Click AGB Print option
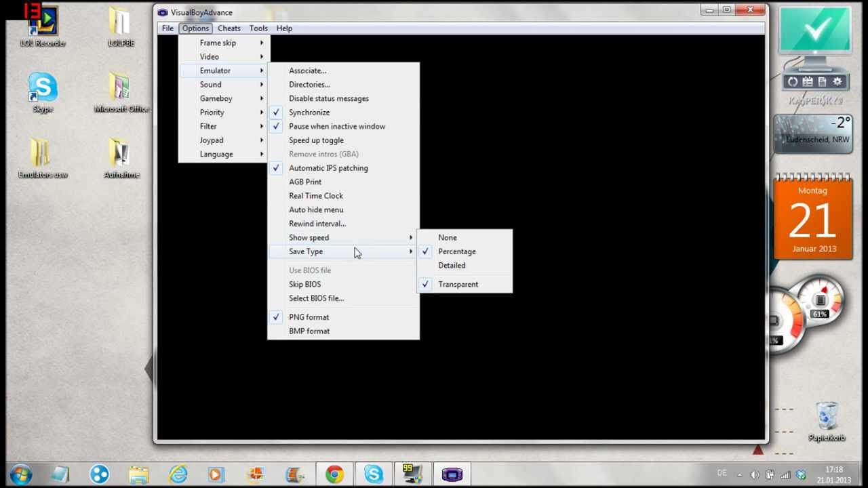Viewport: 868px width, 488px height. tap(343, 182)
